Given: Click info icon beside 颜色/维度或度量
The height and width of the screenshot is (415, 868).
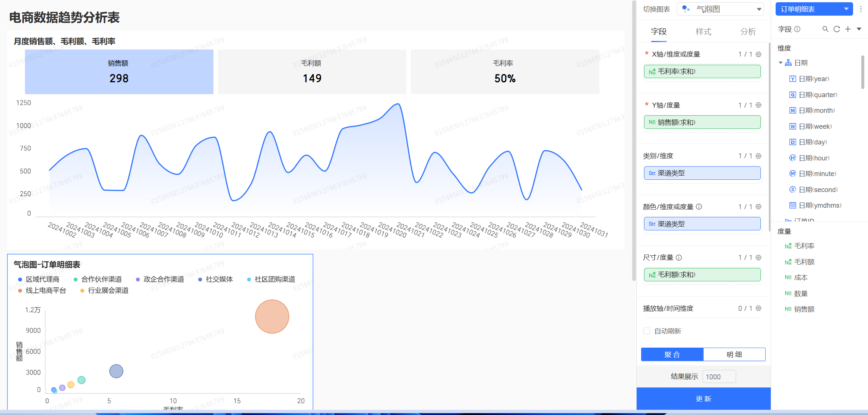Looking at the screenshot, I should tap(699, 207).
